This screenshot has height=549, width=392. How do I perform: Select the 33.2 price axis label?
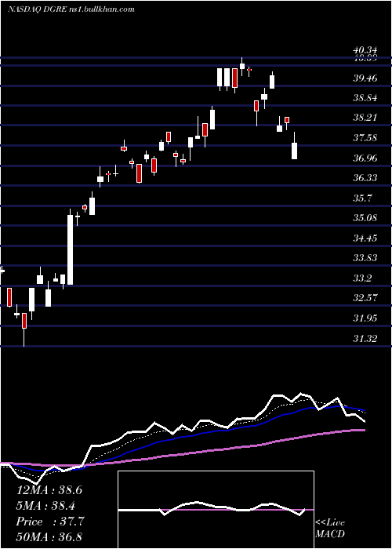pos(362,278)
